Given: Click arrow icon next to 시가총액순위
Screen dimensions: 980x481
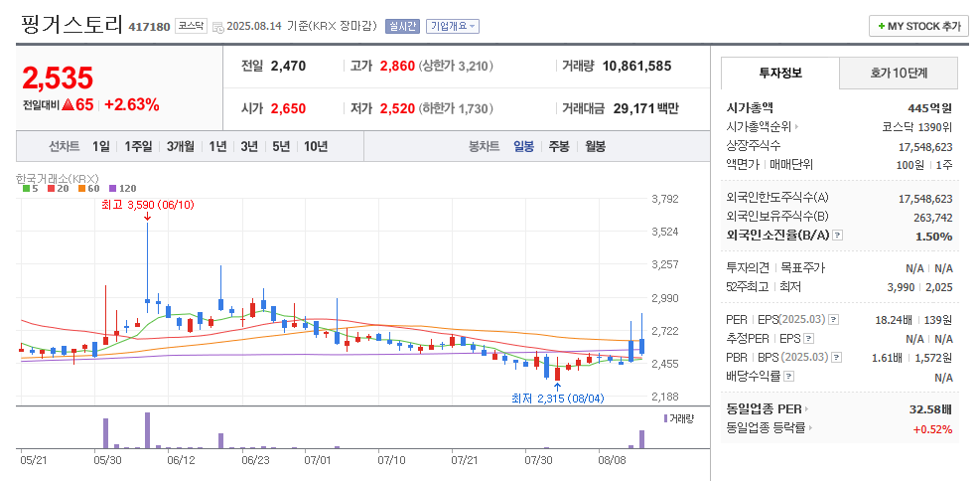Looking at the screenshot, I should pyautogui.click(x=796, y=127).
